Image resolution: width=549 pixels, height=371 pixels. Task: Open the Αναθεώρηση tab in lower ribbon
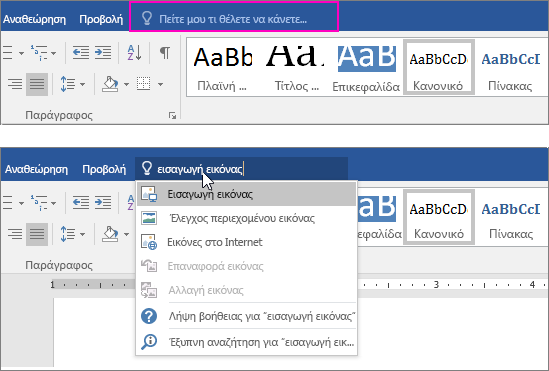36,169
